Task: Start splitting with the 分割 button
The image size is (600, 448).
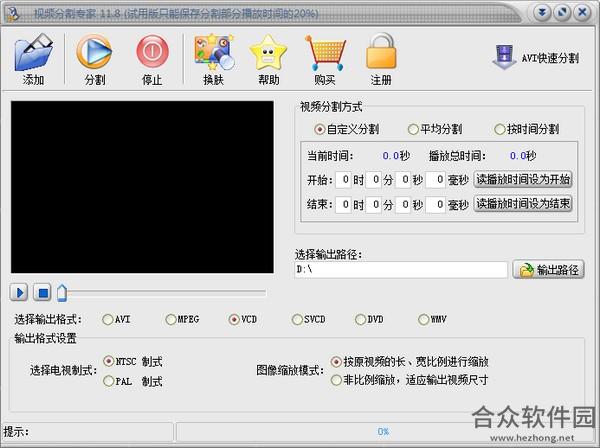Action: [x=94, y=59]
